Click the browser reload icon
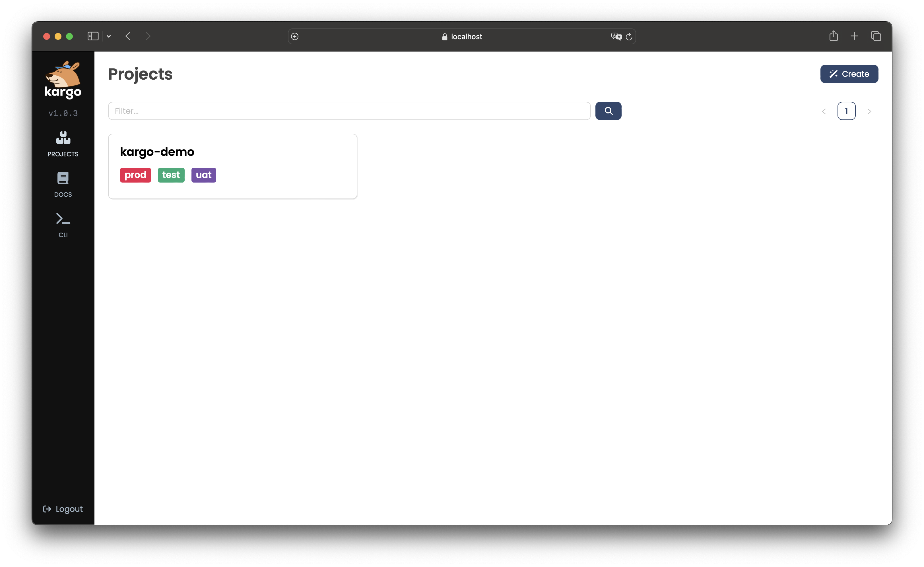924x567 pixels. [x=629, y=36]
